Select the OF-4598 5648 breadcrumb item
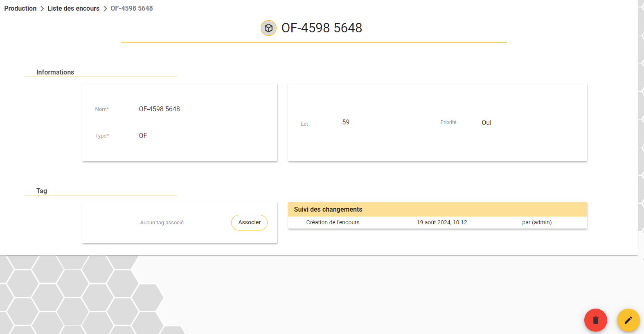Image resolution: width=644 pixels, height=334 pixels. point(132,8)
